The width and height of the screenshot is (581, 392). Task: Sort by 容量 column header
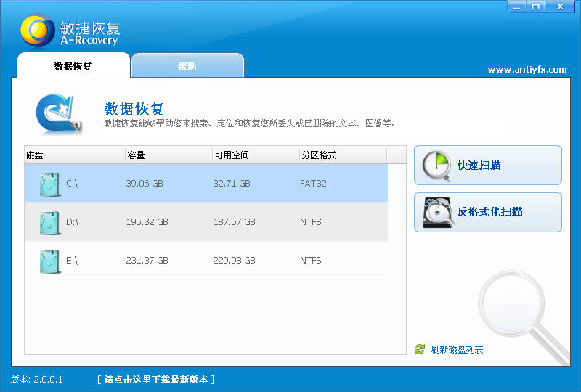[168, 155]
